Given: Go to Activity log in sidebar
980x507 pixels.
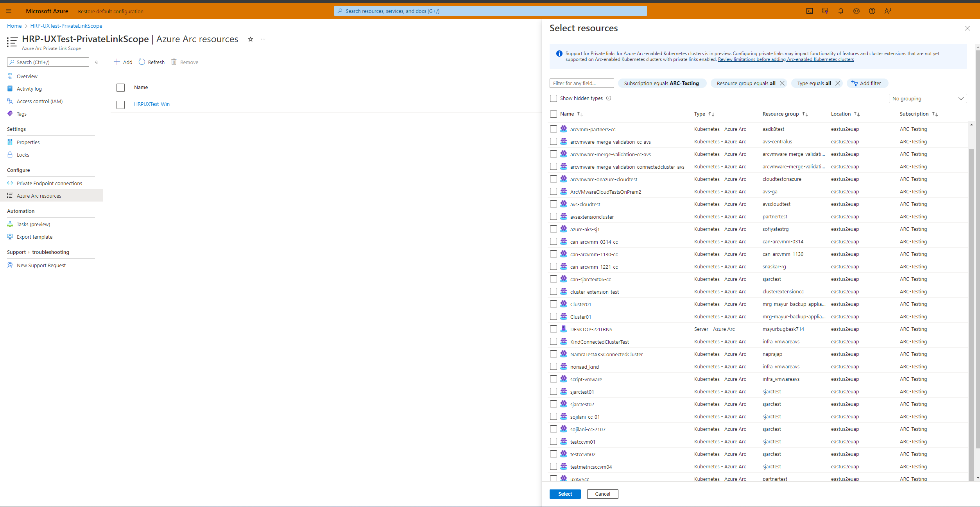Looking at the screenshot, I should (x=29, y=89).
